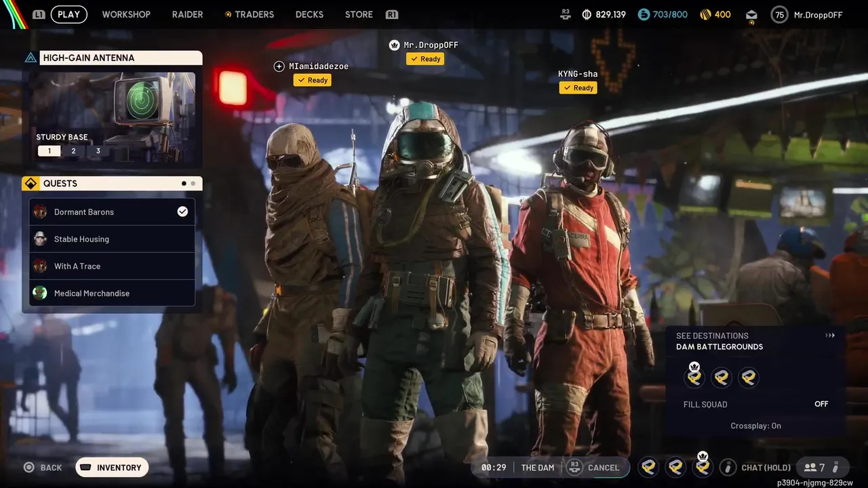Click the trader avatar beside Dormant Barons
Image resolution: width=868 pixels, height=488 pixels.
(40, 212)
